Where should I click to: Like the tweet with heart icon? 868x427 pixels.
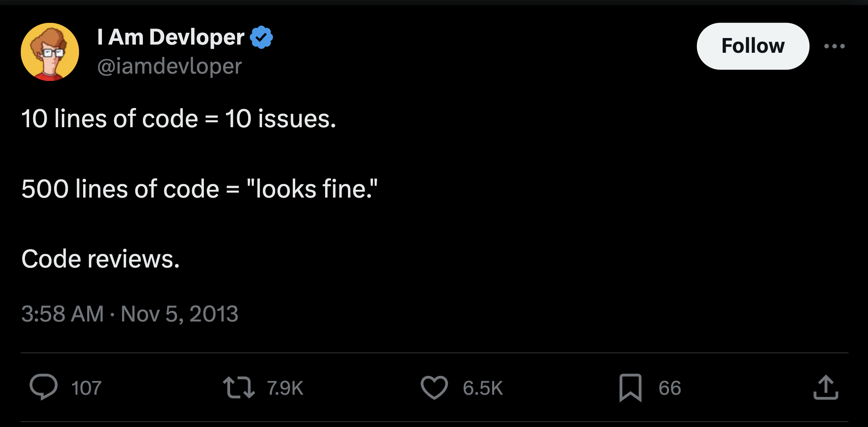tap(434, 387)
